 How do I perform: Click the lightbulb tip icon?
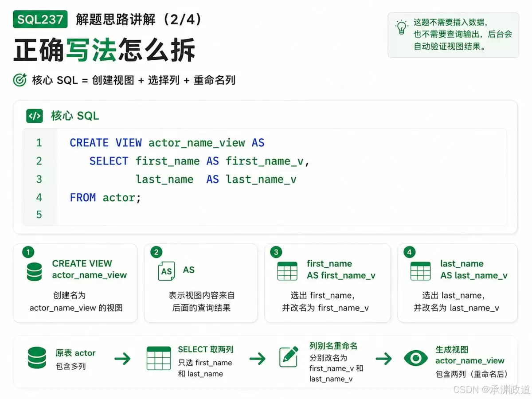[402, 27]
